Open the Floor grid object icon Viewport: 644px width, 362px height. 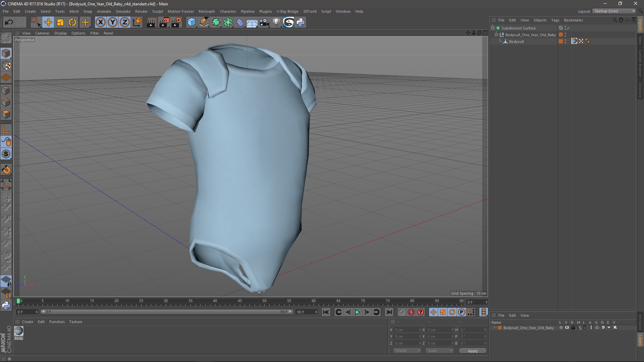(x=252, y=22)
